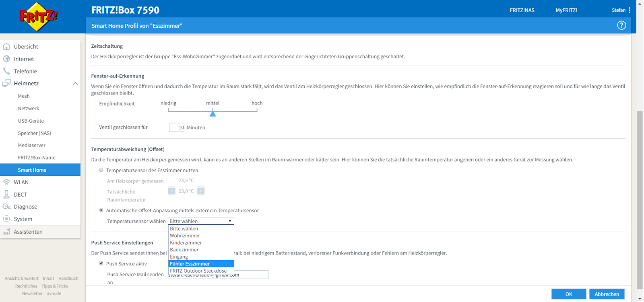Decrease actual room temperature with minus
Viewport: 644px width, 302px height.
point(171,191)
